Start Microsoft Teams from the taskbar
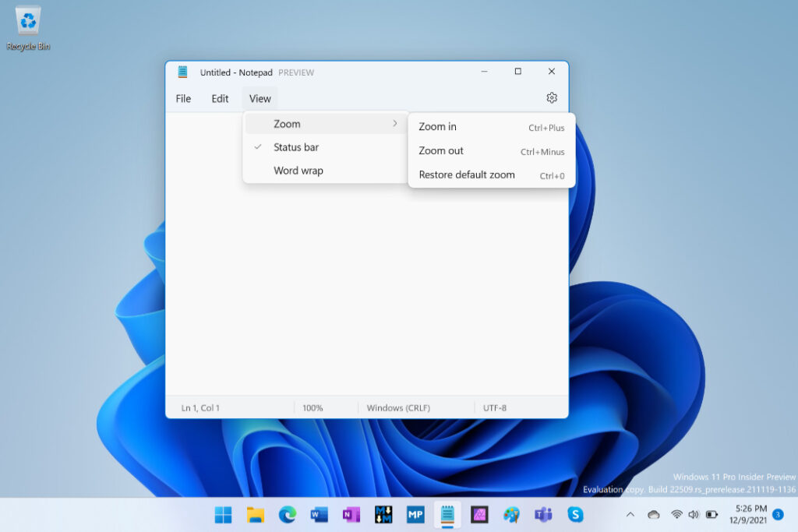The image size is (798, 532). point(542,515)
